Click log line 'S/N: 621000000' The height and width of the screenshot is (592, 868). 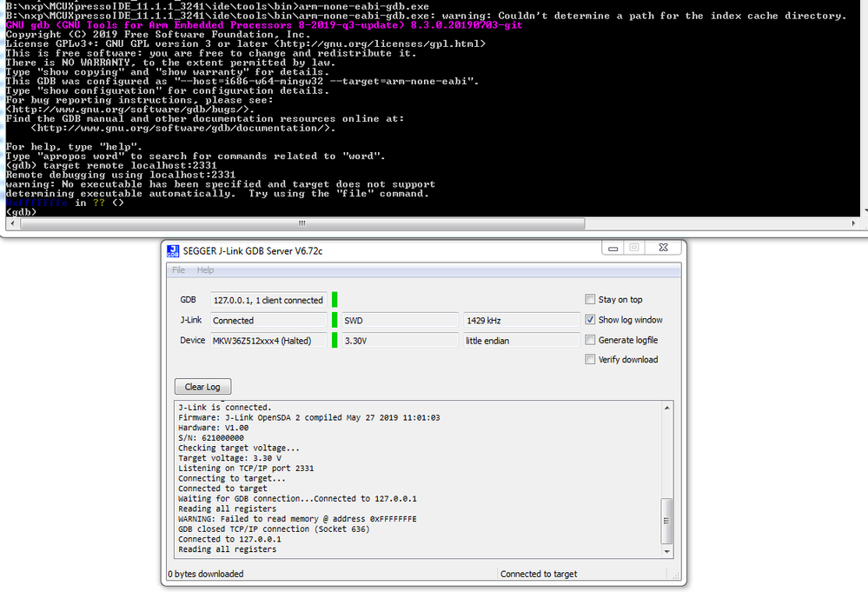click(x=211, y=437)
